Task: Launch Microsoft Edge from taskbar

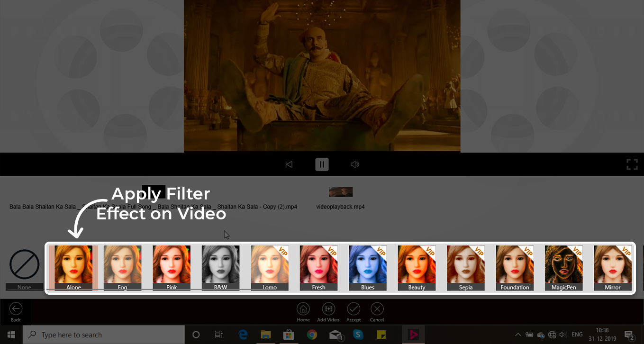Action: [243, 335]
